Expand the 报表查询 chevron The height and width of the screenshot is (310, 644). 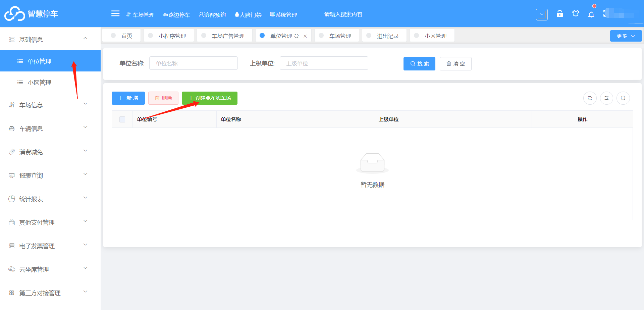(86, 174)
